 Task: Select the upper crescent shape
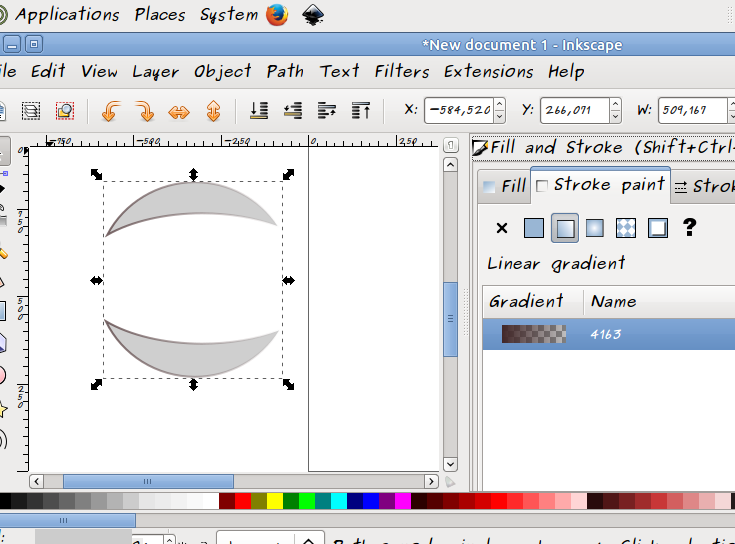[193, 199]
